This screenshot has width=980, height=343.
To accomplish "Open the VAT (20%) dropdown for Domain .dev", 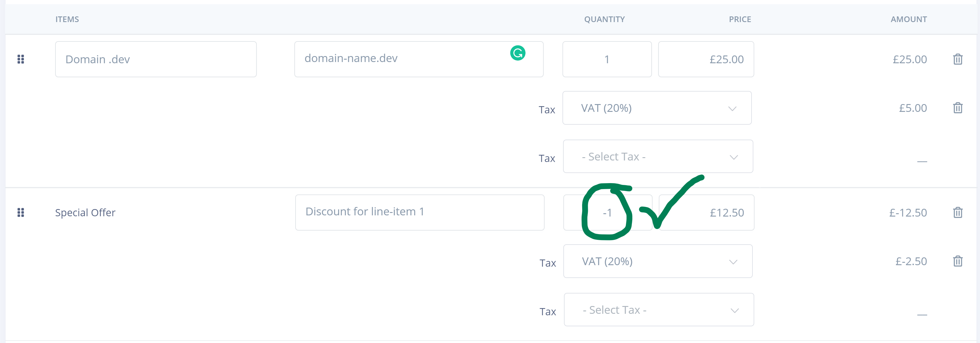I will [x=657, y=108].
